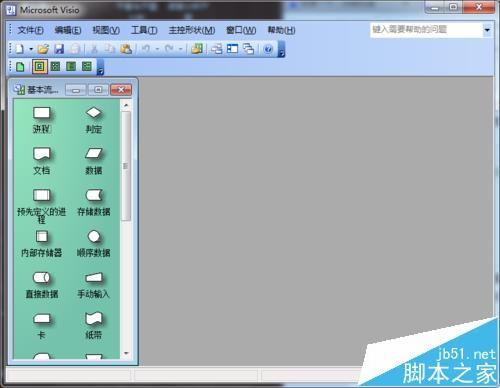Expand the Undo history dropdown
This screenshot has height=388, width=500.
coord(157,49)
